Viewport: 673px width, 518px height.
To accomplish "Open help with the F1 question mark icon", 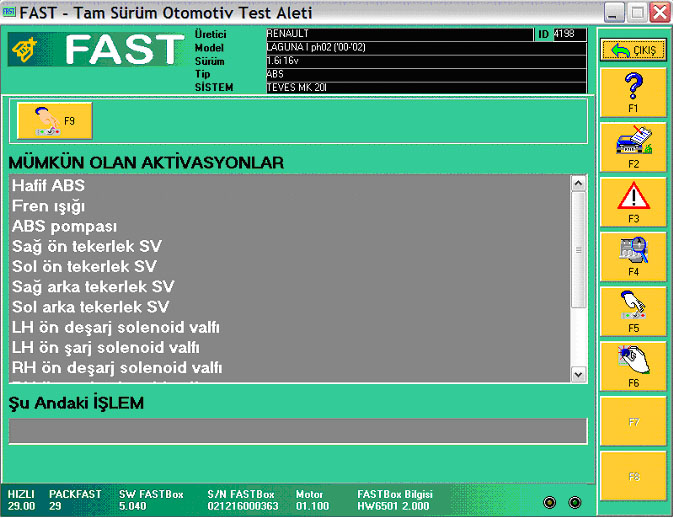I will click(632, 92).
